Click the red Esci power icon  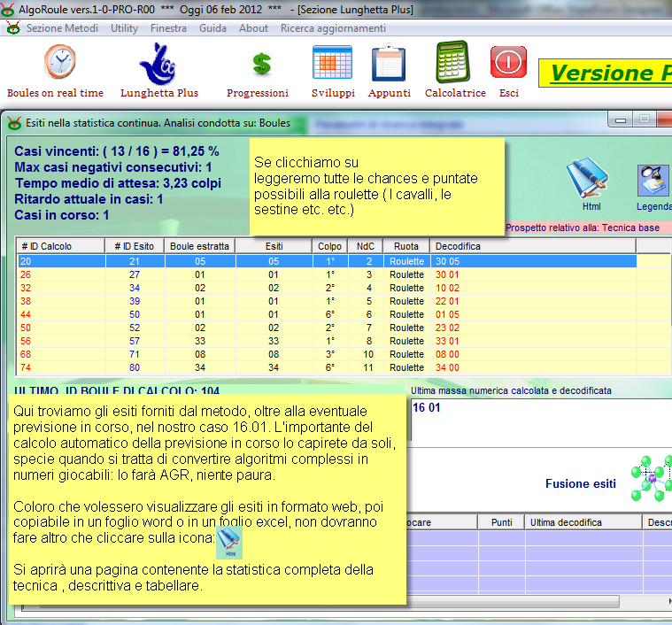(x=508, y=63)
